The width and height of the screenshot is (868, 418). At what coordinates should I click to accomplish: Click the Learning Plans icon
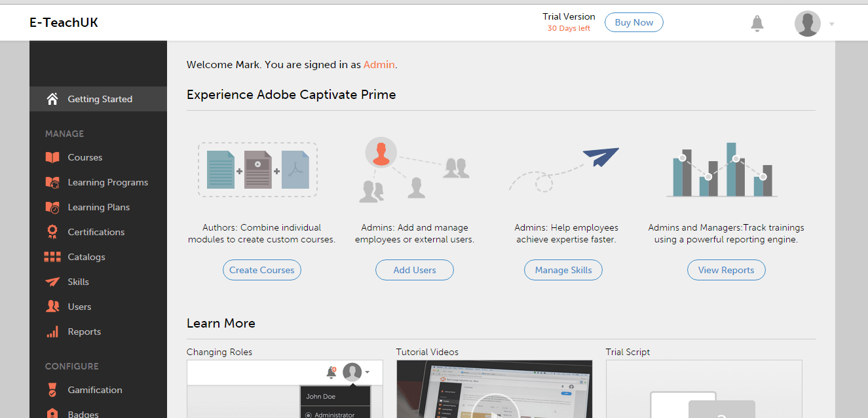pyautogui.click(x=52, y=207)
